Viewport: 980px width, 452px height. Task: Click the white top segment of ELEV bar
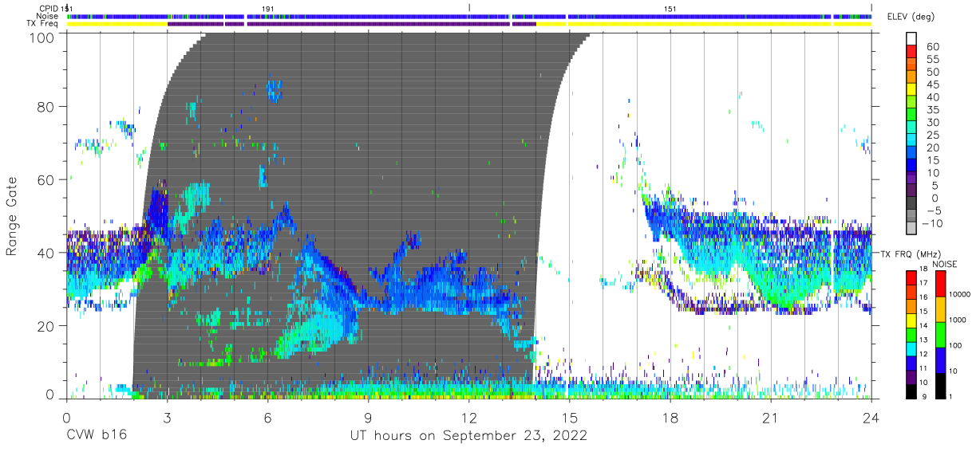912,39
